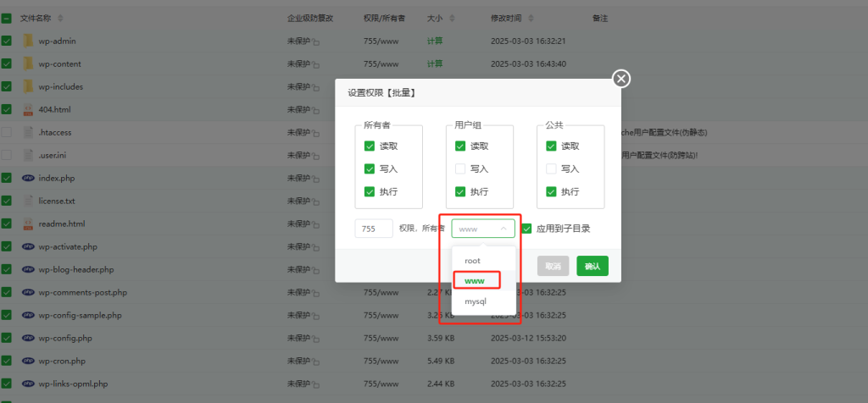Enable user group write (写入) checkbox
Viewport: 868px width, 403px height.
pyautogui.click(x=459, y=168)
